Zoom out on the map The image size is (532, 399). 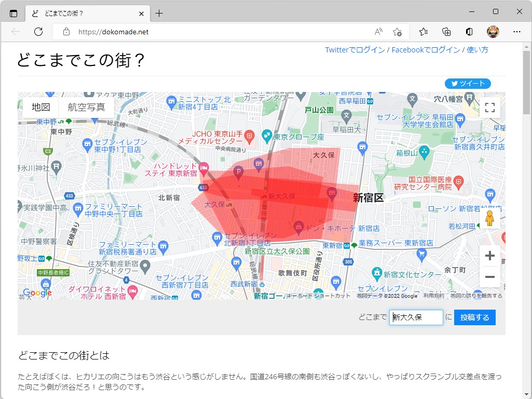click(x=489, y=277)
